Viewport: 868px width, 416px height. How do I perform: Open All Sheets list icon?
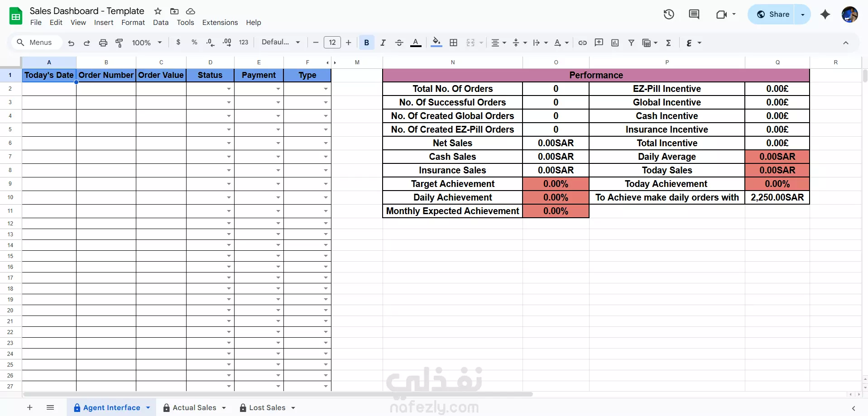tap(50, 407)
